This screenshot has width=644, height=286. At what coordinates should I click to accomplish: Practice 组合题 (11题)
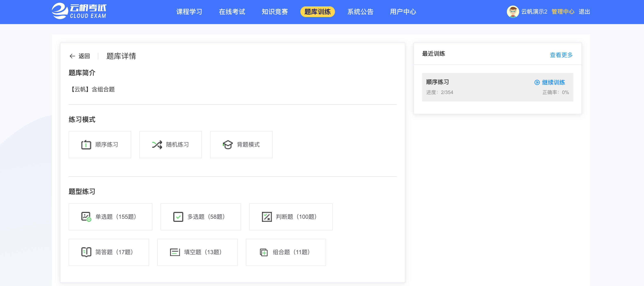point(286,252)
